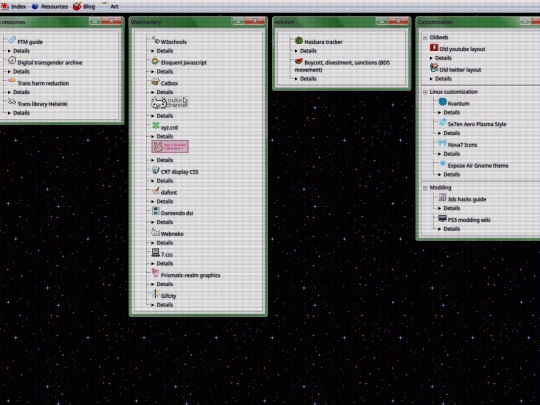Open the Index menu item

point(13,6)
